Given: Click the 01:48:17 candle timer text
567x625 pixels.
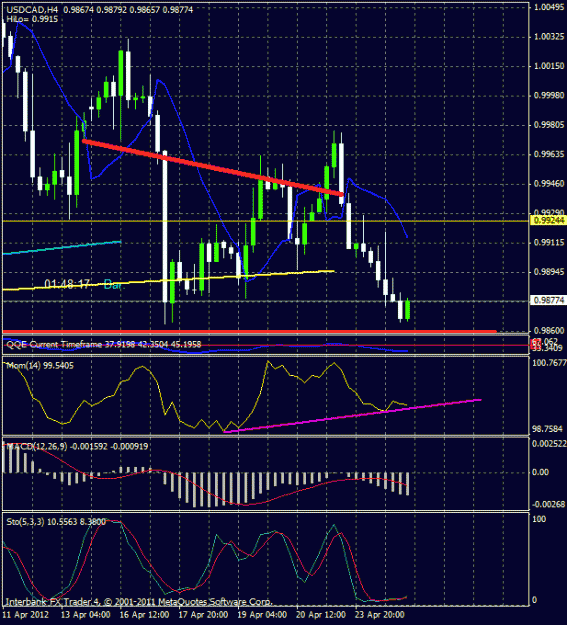Looking at the screenshot, I should tap(67, 284).
